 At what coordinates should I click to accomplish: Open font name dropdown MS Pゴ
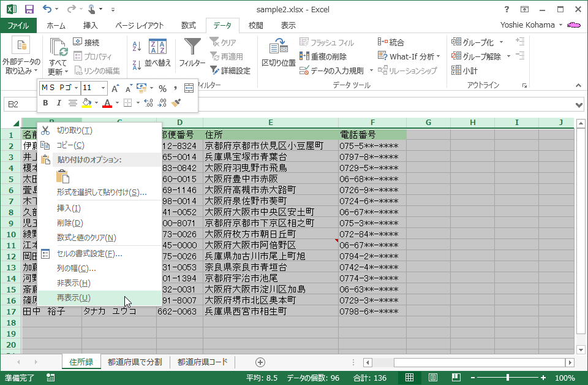[76, 88]
